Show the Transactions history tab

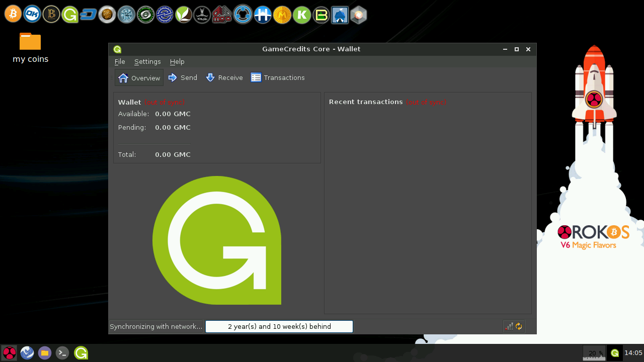278,77
